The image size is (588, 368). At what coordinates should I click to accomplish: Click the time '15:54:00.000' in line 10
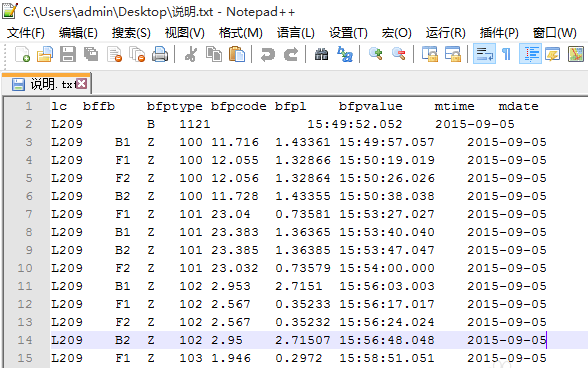pos(387,268)
